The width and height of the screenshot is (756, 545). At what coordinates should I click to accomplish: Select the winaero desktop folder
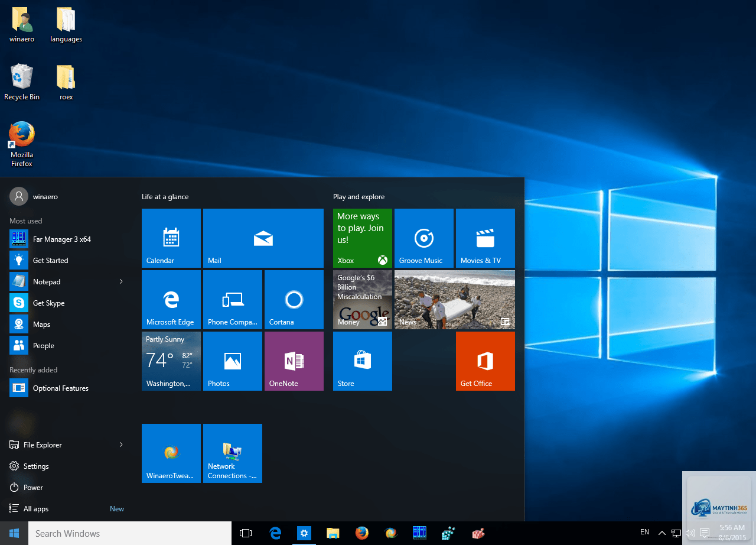[x=22, y=25]
